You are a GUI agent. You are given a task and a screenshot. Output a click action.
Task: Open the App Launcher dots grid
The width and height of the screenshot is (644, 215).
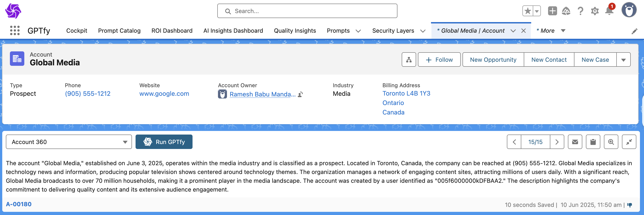pos(15,30)
